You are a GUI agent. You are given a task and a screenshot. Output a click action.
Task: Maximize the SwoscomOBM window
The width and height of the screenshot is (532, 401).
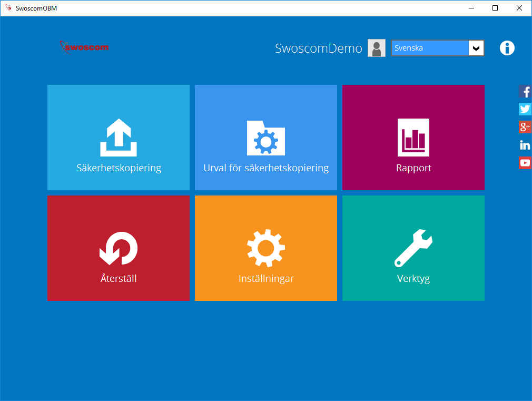[495, 8]
